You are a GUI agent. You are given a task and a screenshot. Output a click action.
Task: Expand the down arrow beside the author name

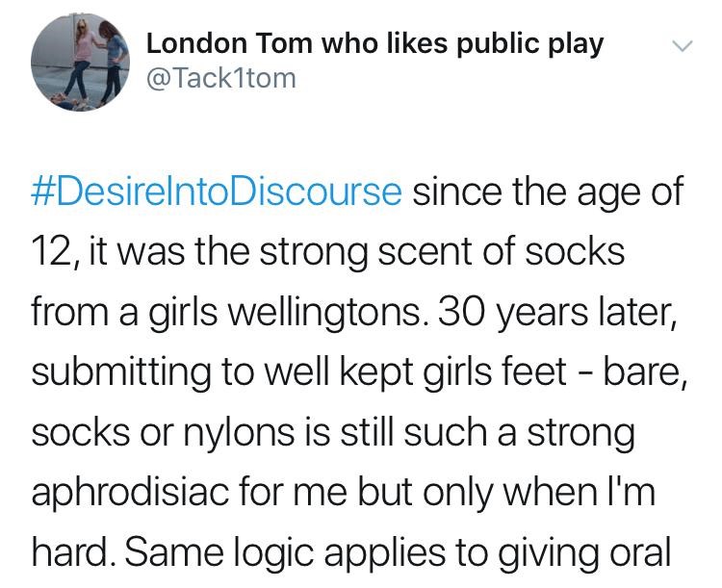pyautogui.click(x=682, y=45)
